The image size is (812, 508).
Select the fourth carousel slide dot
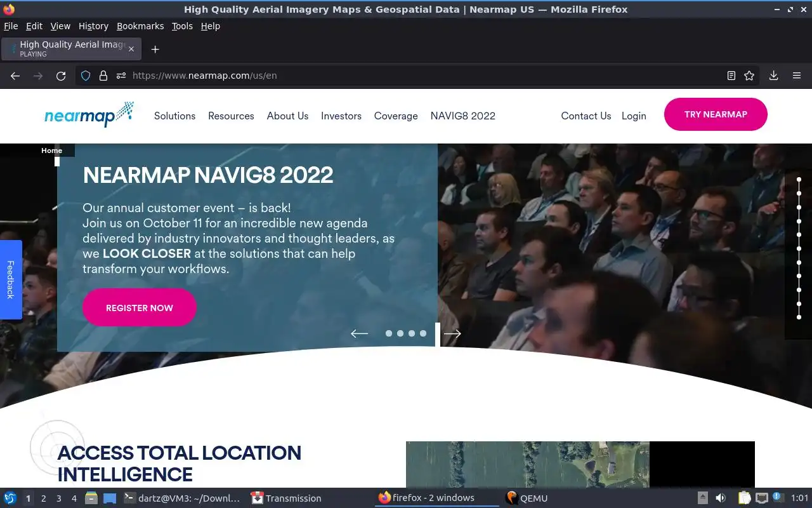[423, 333]
